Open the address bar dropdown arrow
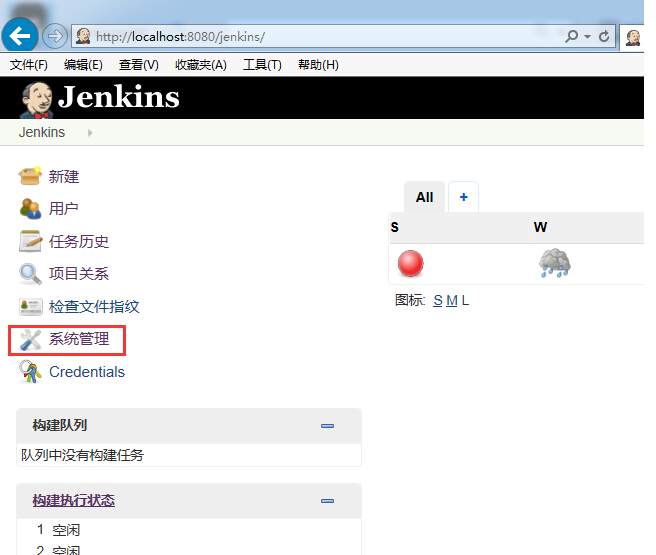 (x=587, y=37)
